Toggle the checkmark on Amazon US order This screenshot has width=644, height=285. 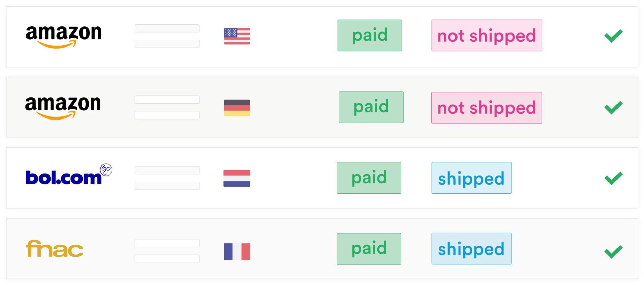(613, 36)
